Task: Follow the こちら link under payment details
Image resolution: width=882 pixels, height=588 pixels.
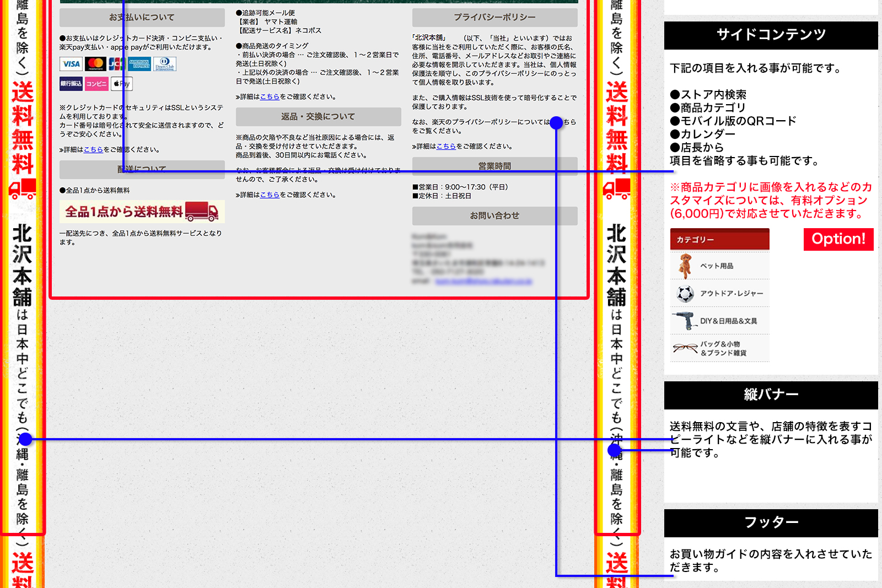Action: (x=93, y=149)
